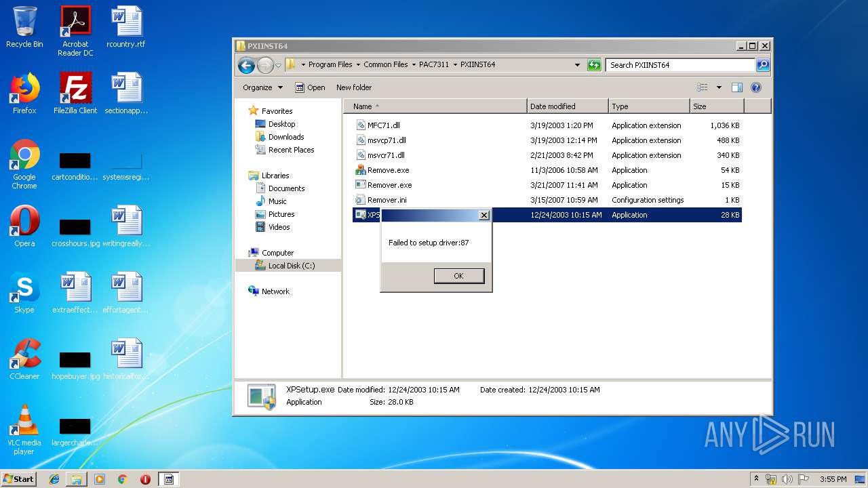The height and width of the screenshot is (488, 868).
Task: Click the Windows Explorer taskbar icon
Action: click(x=77, y=479)
